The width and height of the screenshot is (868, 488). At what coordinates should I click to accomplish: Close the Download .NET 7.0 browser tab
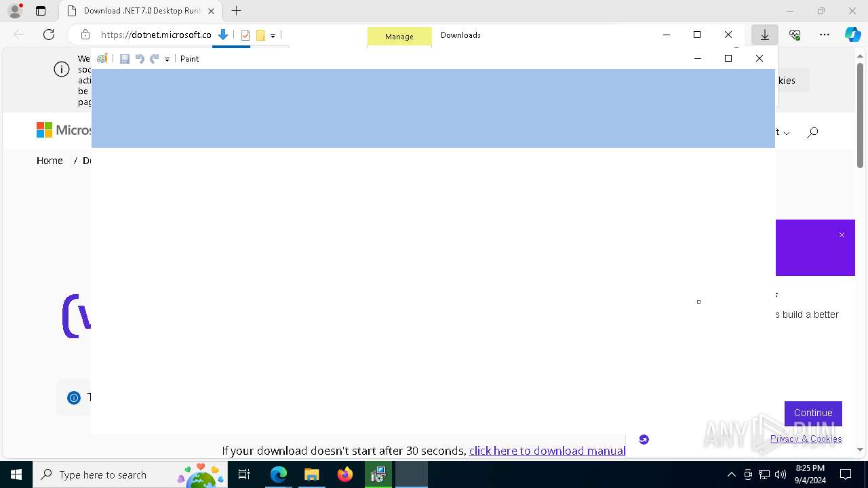point(211,11)
